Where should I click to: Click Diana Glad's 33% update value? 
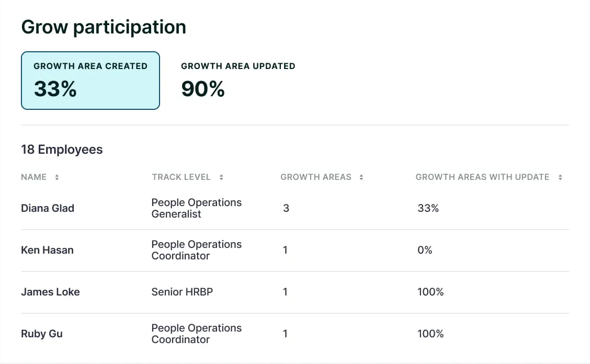pyautogui.click(x=428, y=208)
